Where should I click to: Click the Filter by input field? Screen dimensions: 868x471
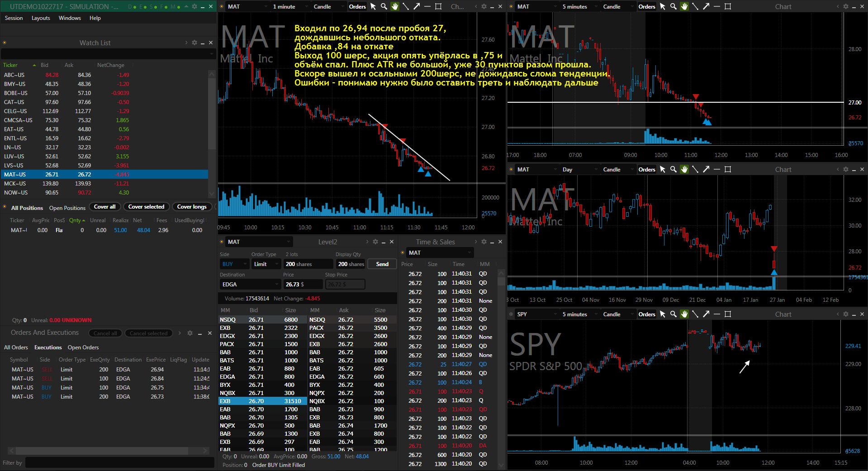tap(119, 462)
